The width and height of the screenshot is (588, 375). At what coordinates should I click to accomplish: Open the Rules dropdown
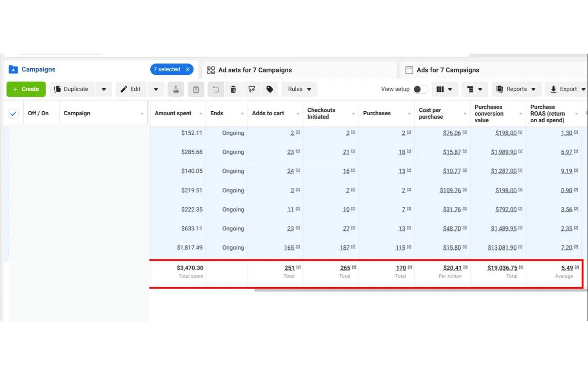(x=300, y=89)
